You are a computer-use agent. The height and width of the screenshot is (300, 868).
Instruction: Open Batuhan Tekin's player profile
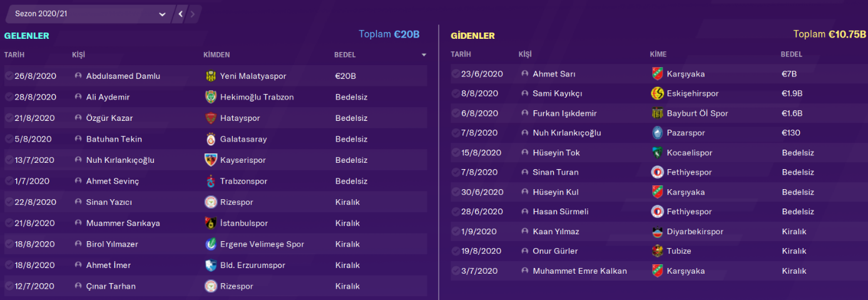coord(114,139)
